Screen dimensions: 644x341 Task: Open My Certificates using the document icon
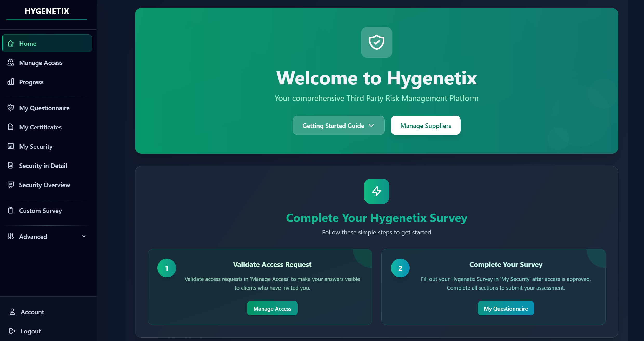11,127
